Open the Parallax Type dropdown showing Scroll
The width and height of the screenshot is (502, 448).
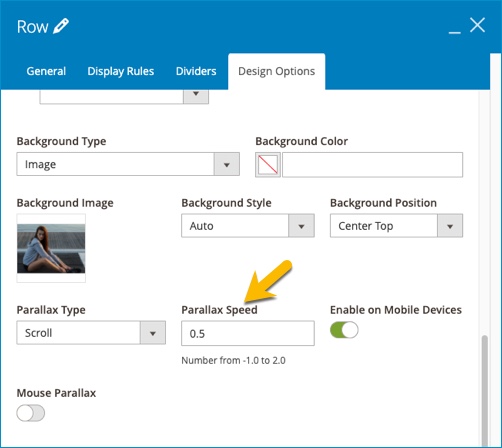91,333
